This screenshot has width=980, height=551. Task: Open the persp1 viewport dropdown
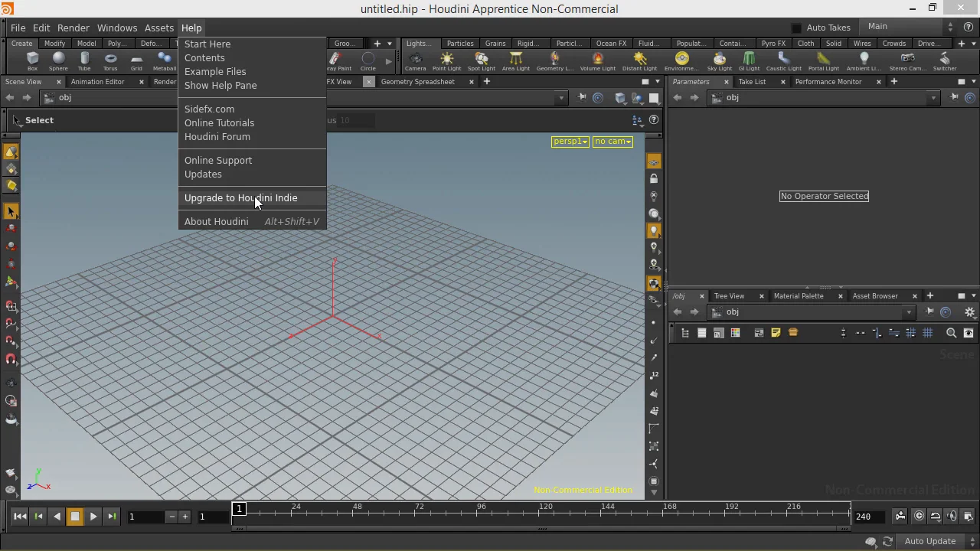570,142
